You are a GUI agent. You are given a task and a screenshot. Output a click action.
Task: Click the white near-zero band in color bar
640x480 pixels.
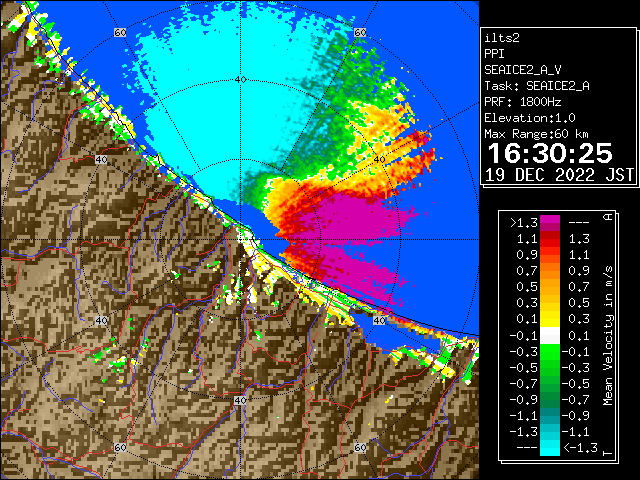(x=550, y=336)
